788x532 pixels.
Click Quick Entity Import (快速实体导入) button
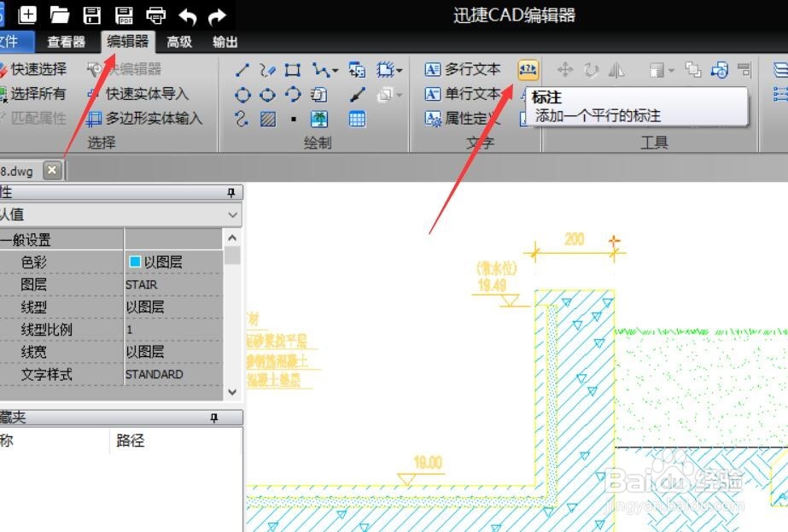137,94
